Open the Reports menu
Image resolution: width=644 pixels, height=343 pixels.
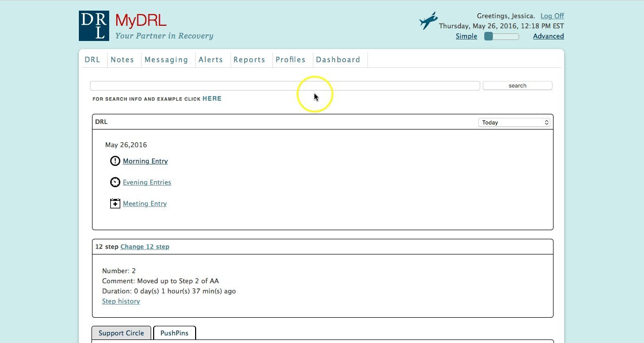249,60
